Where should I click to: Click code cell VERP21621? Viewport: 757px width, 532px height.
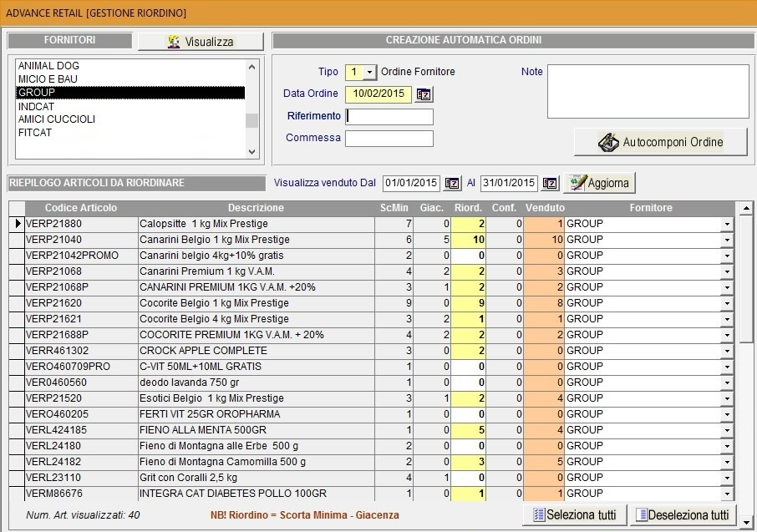click(x=81, y=319)
